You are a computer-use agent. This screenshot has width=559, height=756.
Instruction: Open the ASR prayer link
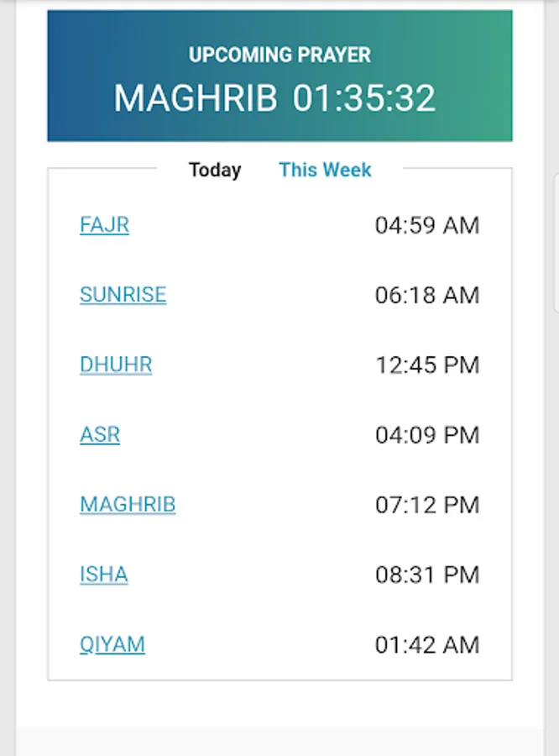tap(100, 434)
